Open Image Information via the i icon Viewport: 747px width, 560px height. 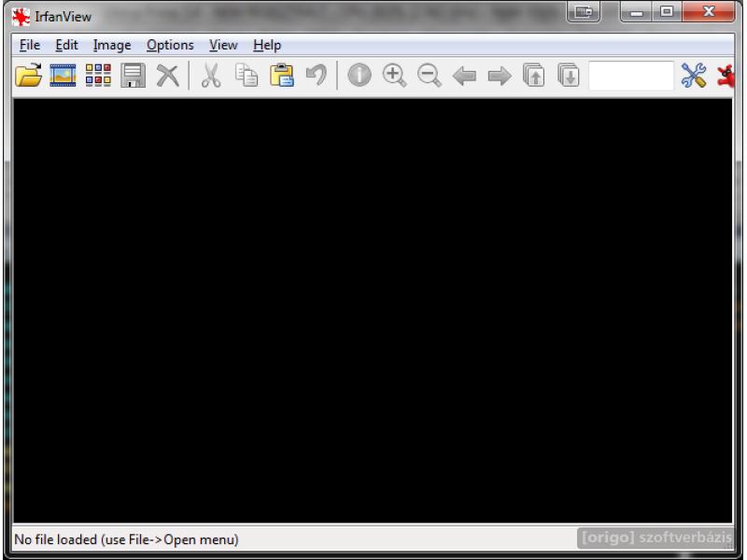pyautogui.click(x=359, y=76)
